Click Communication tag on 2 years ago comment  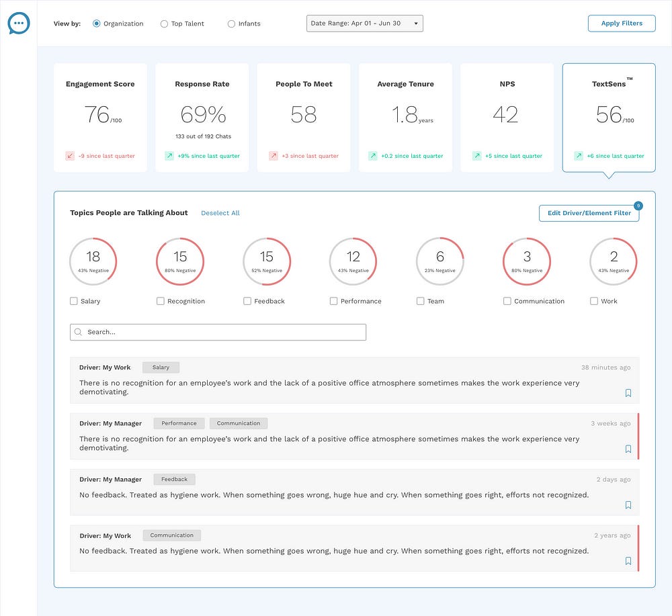point(172,535)
